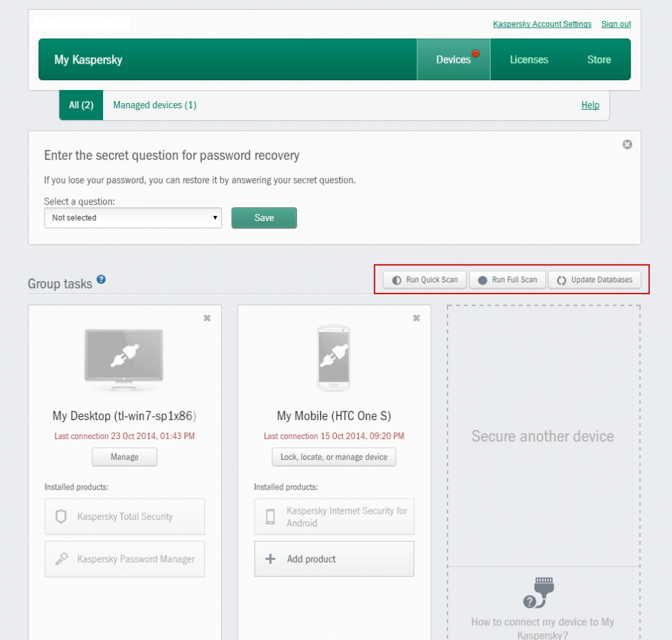Screen dimensions: 672x640
Task: Select the All (2) devices tab
Action: (81, 105)
